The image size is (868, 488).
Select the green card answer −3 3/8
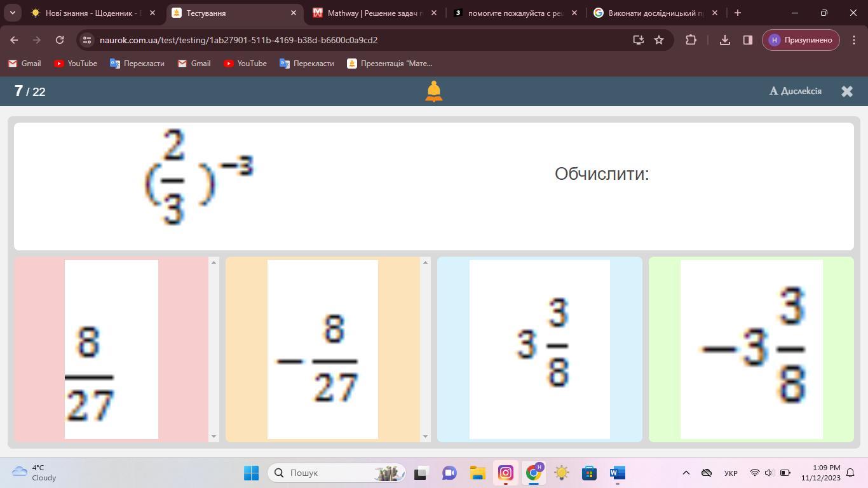[751, 349]
